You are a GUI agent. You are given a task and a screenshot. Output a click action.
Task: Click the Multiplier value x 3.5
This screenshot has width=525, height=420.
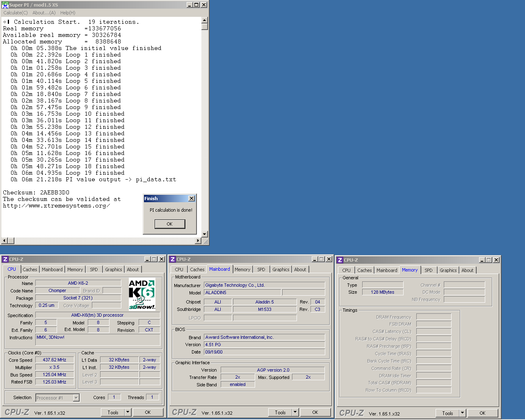tap(55, 367)
